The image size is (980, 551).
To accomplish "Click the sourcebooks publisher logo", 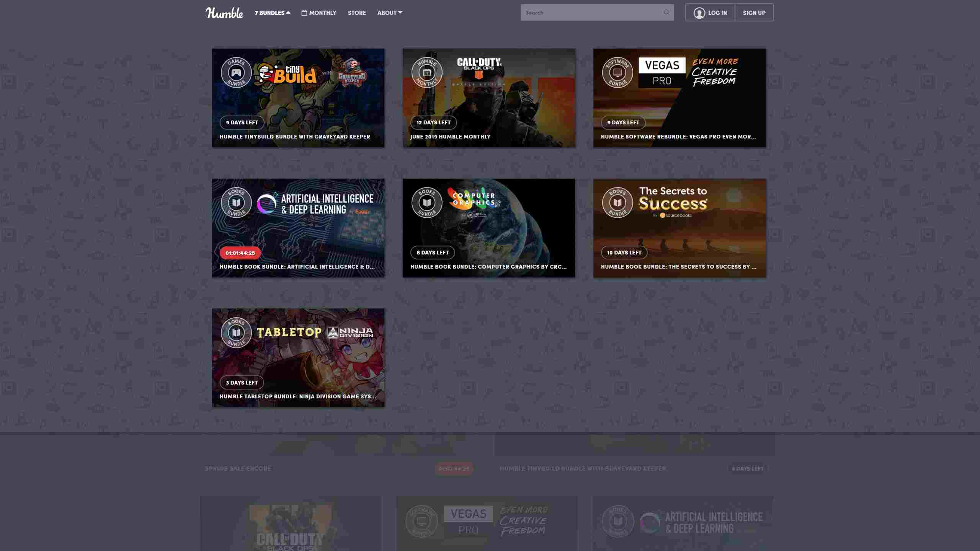I will click(x=676, y=215).
